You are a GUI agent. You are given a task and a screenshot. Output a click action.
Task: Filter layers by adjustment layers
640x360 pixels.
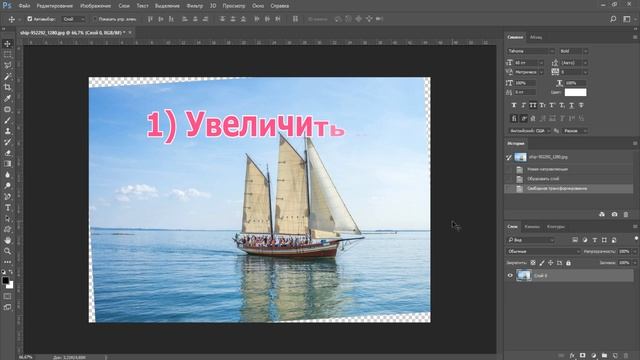[x=584, y=240]
